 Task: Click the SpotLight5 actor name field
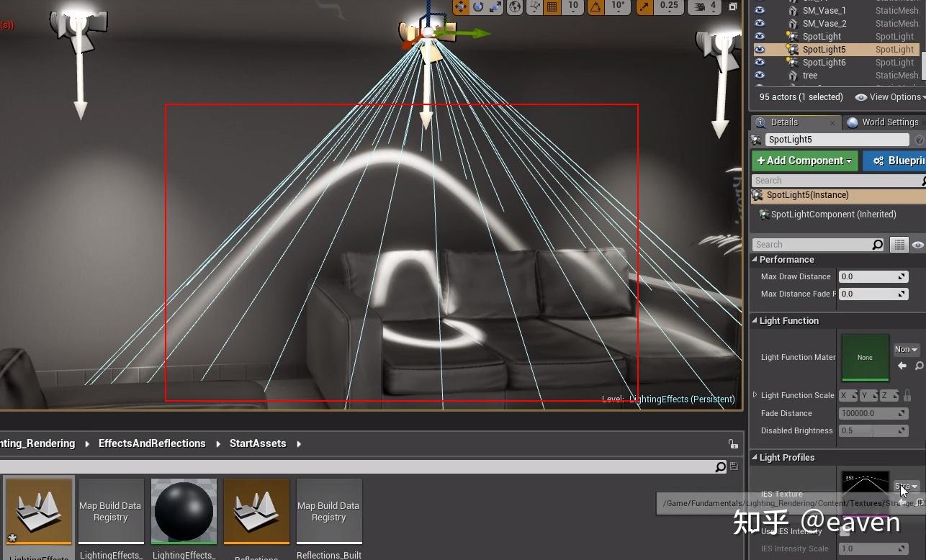click(x=837, y=140)
